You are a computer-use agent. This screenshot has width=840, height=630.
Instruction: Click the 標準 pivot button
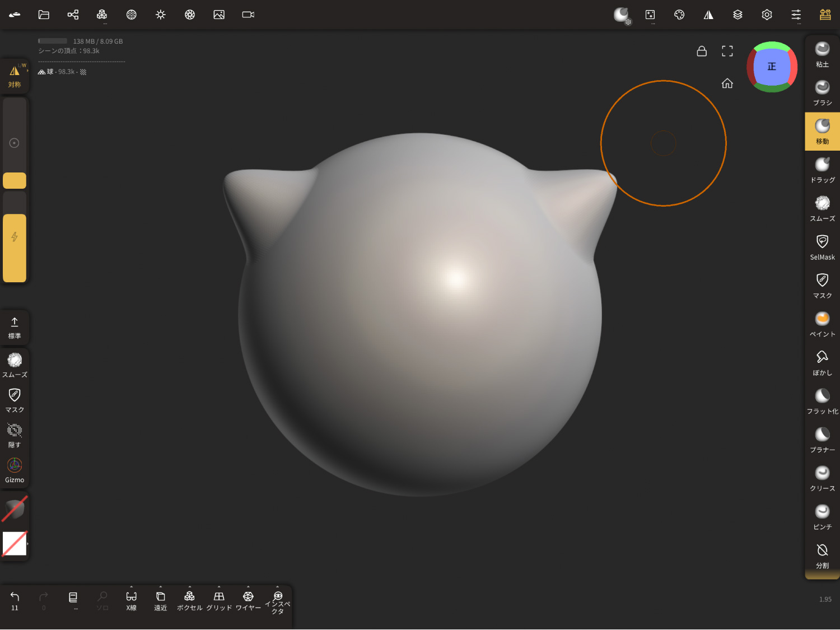[15, 328]
